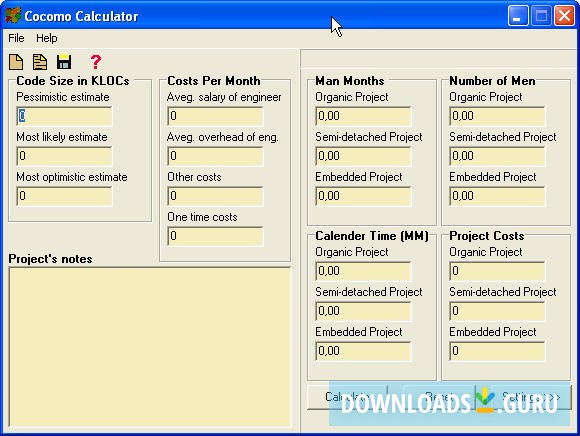Click the 'Number of Men' group heading
Image resolution: width=580 pixels, height=436 pixels.
pos(492,81)
